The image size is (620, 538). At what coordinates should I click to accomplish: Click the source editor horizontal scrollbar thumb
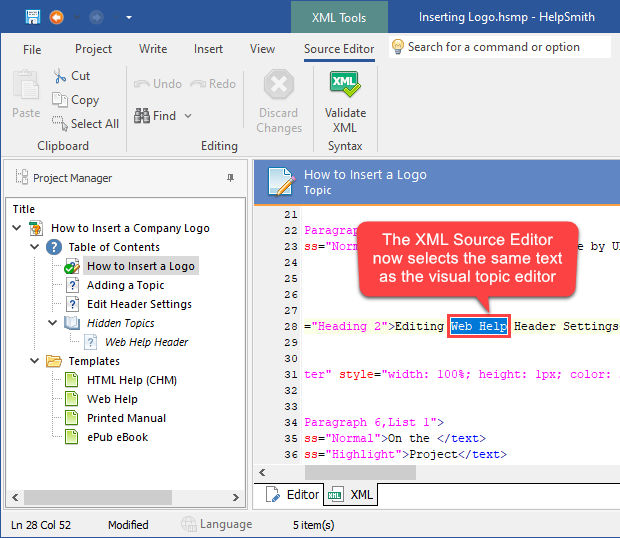tap(360, 472)
